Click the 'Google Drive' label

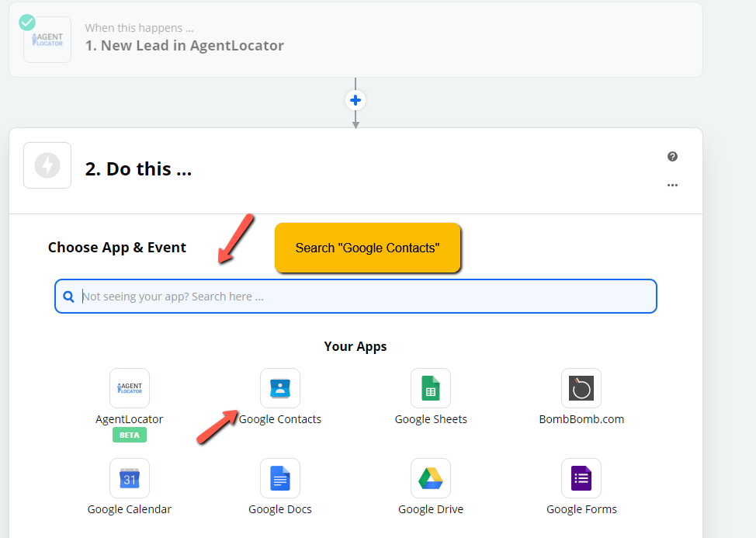(431, 509)
